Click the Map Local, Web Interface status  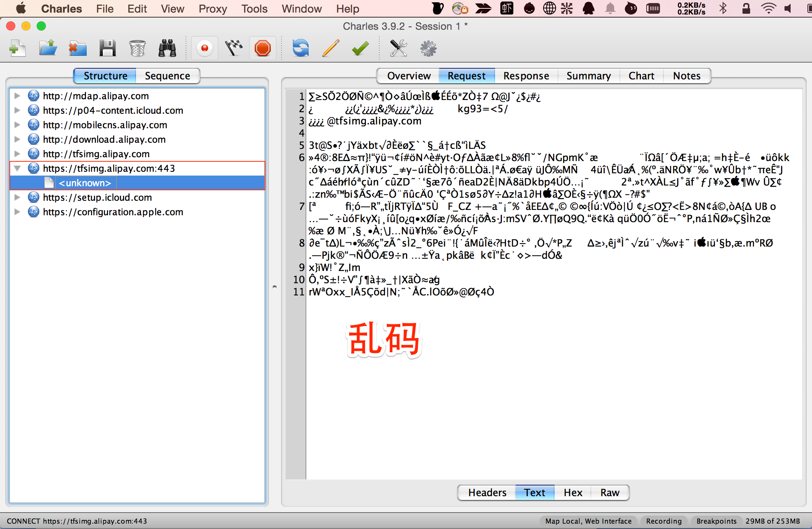pyautogui.click(x=589, y=521)
